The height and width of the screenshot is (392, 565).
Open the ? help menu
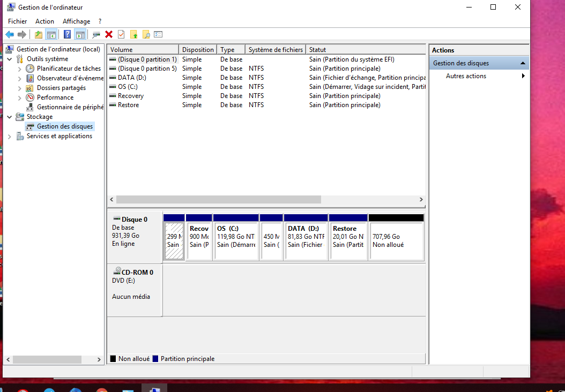tap(100, 21)
